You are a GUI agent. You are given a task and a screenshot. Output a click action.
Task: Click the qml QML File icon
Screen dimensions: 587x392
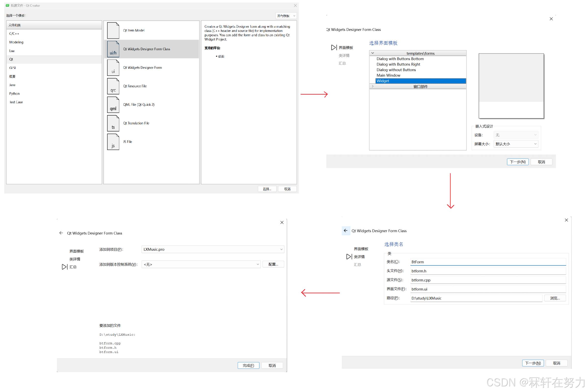tap(113, 105)
